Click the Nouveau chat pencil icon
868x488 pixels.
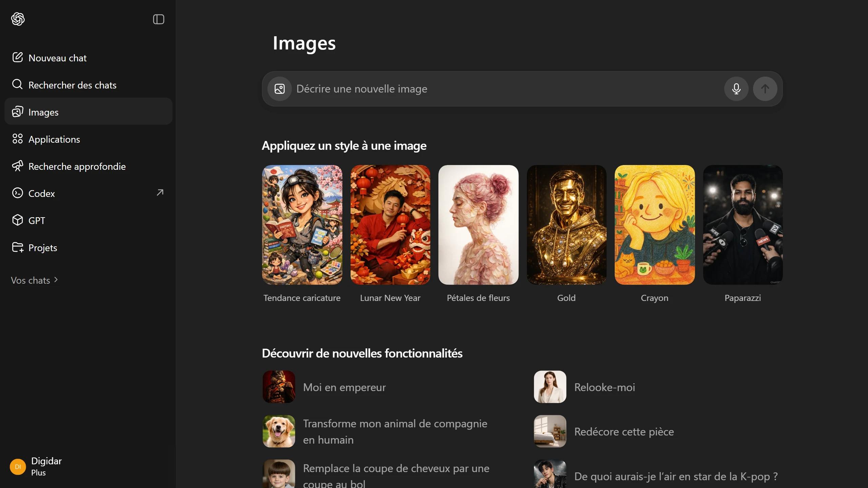coord(18,57)
